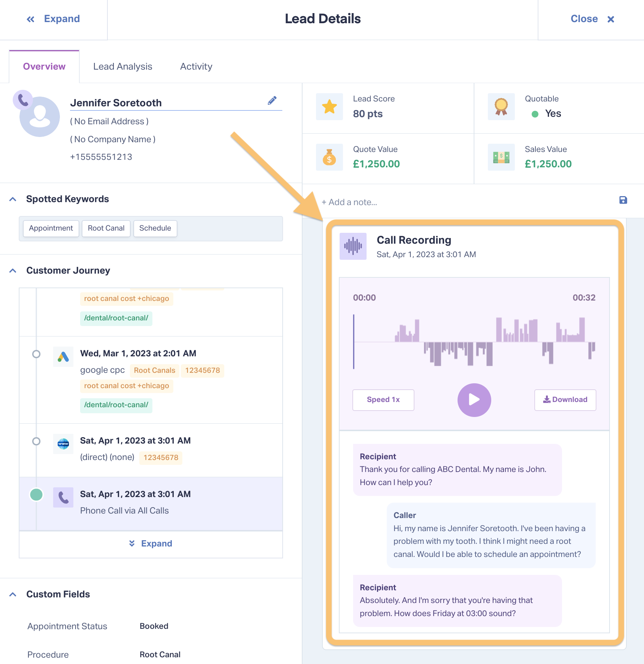The width and height of the screenshot is (644, 664).
Task: Collapse the Customer Journey section
Action: point(13,271)
